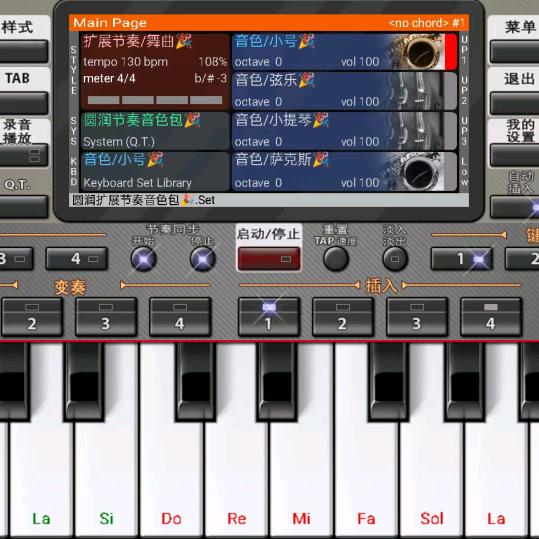The width and height of the screenshot is (539, 539).
Task: Click the 圆润扩展节奏音色包.Set file name
Action: pyautogui.click(x=143, y=200)
